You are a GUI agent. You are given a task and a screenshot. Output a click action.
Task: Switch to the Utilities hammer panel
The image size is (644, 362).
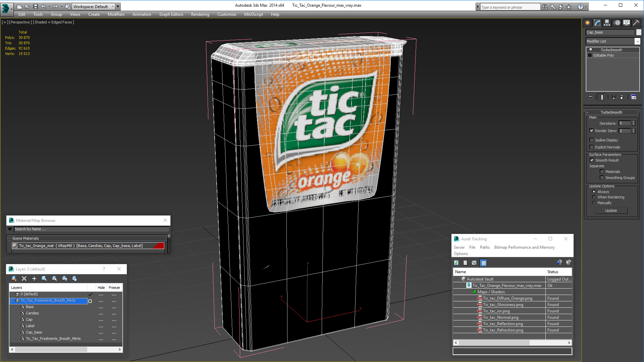636,23
